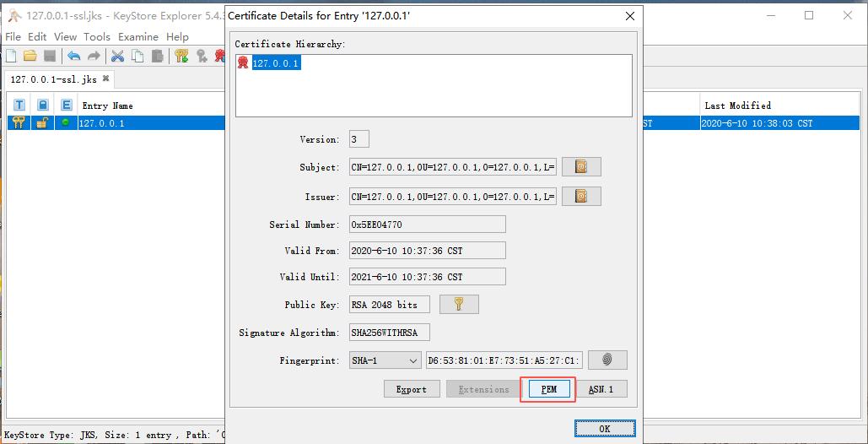Viewport: 868px width, 444px height.
Task: Click the grey Generate Secret Key icon
Action: 202,56
